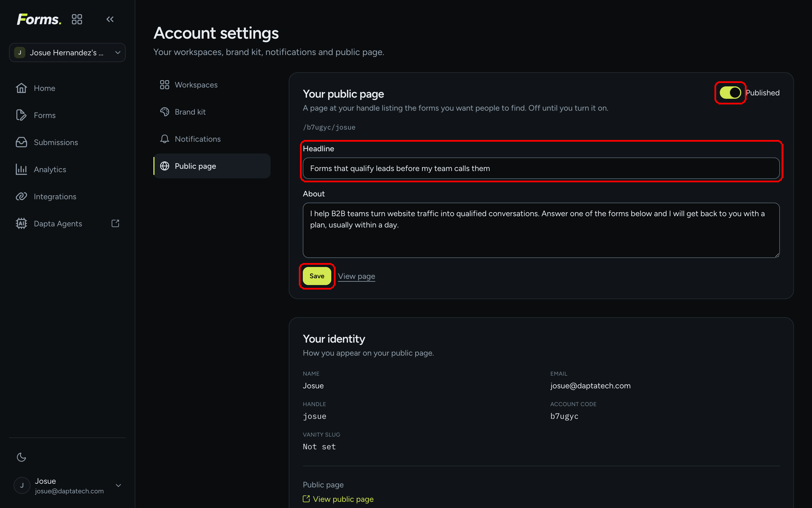812x508 pixels.
Task: Open the Brand kit settings tab
Action: (212, 112)
